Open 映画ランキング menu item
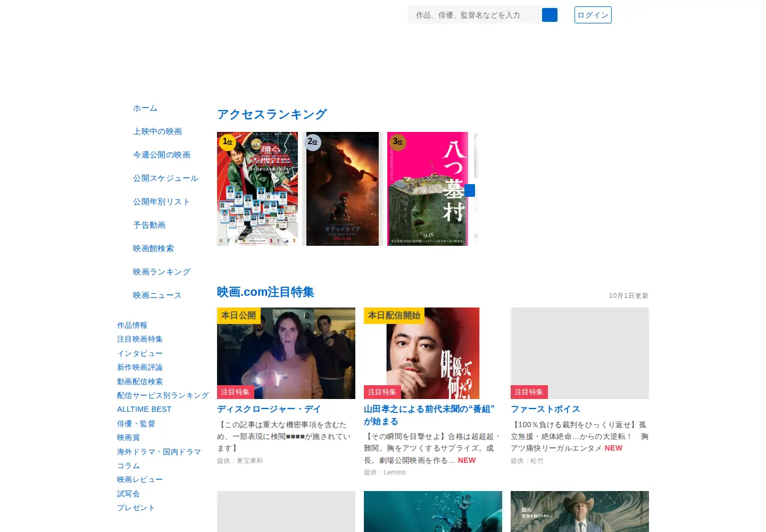This screenshot has height=532, width=766. 162,272
